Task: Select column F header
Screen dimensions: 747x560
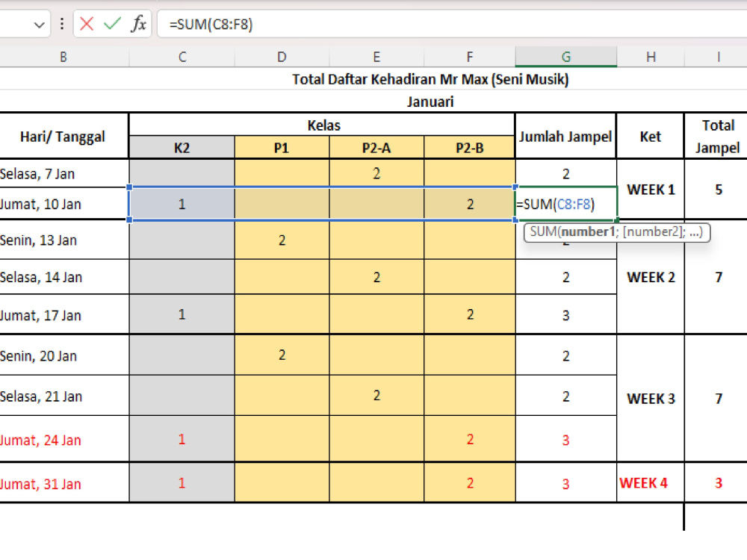Action: [x=470, y=57]
